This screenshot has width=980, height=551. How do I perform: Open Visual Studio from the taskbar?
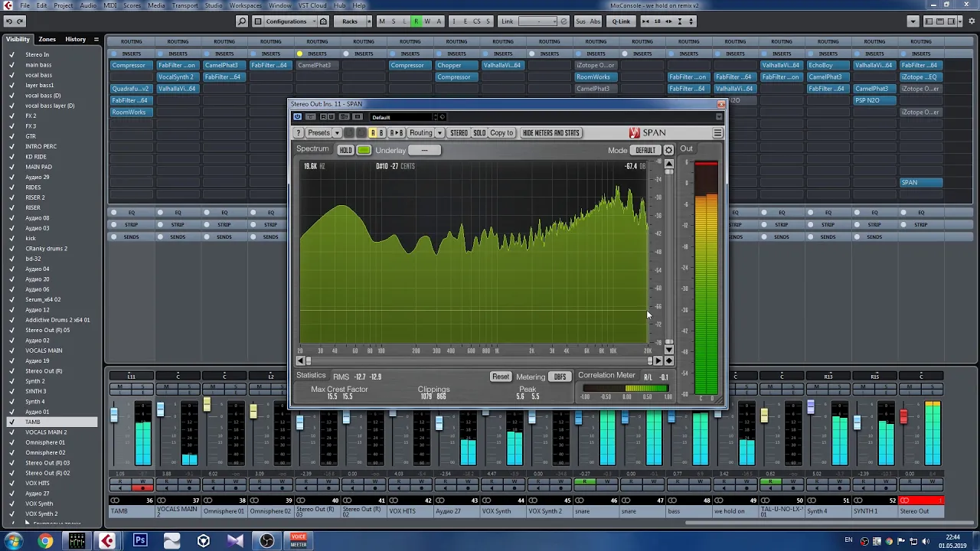235,541
